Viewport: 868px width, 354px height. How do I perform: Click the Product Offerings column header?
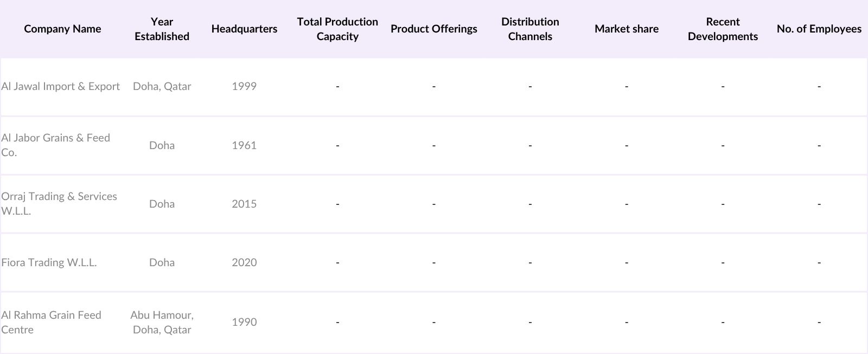click(x=433, y=29)
